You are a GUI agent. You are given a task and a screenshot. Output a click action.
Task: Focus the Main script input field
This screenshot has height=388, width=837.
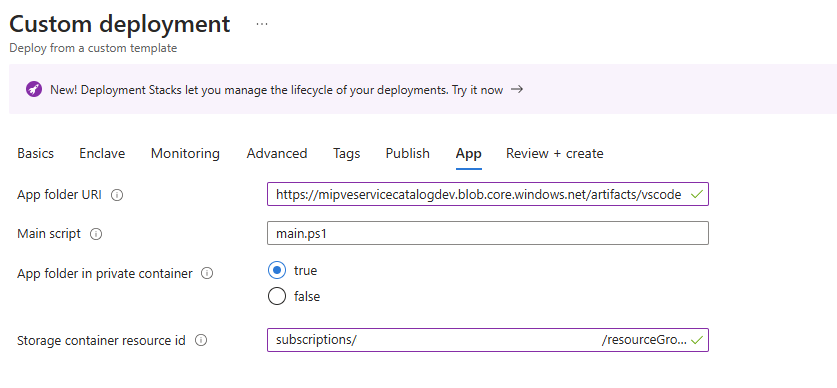click(488, 233)
